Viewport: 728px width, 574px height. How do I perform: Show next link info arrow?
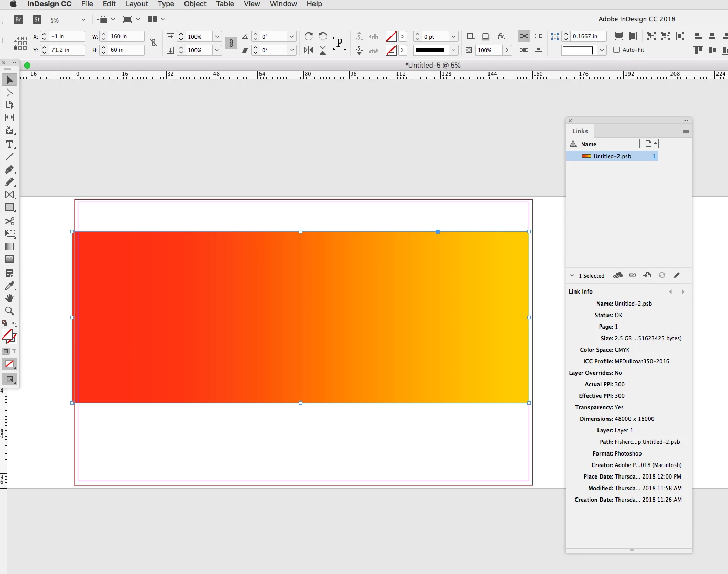(683, 291)
